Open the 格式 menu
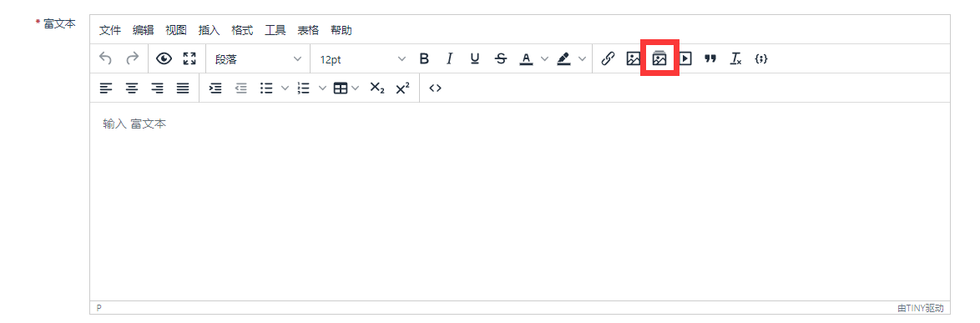Image resolution: width=980 pixels, height=323 pixels. click(242, 30)
